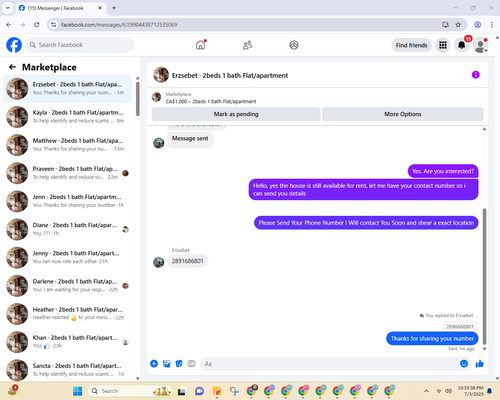Click the browser address bar

pyautogui.click(x=247, y=25)
